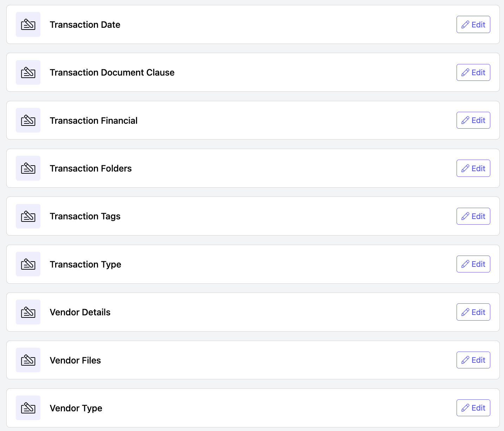Screen dimensions: 504x431
Task: Edit the Transaction Folders entry
Action: (x=473, y=168)
